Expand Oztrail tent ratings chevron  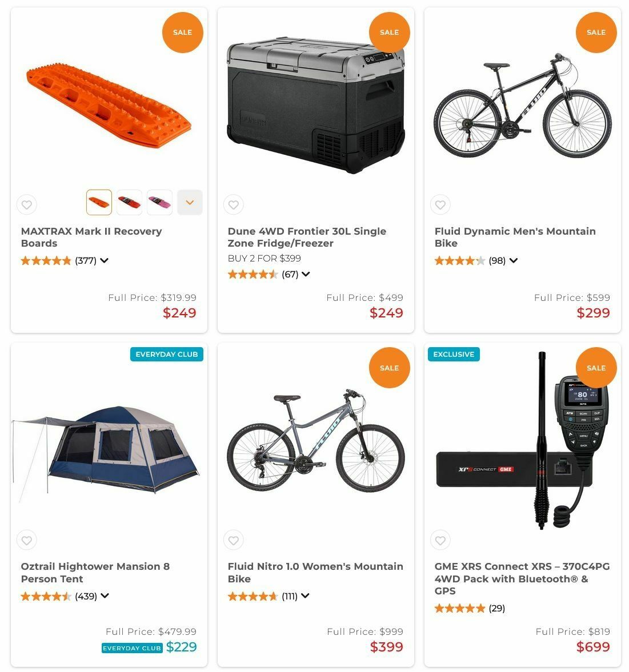click(105, 596)
